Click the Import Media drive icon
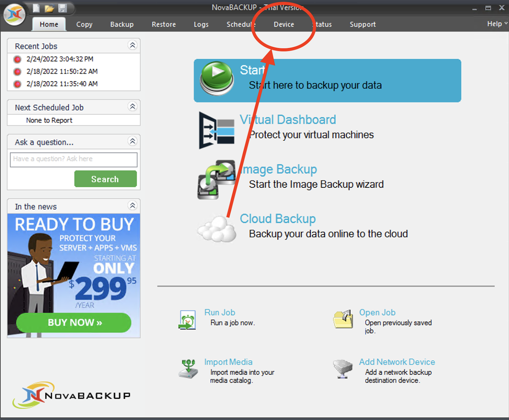This screenshot has width=509, height=420. click(188, 369)
